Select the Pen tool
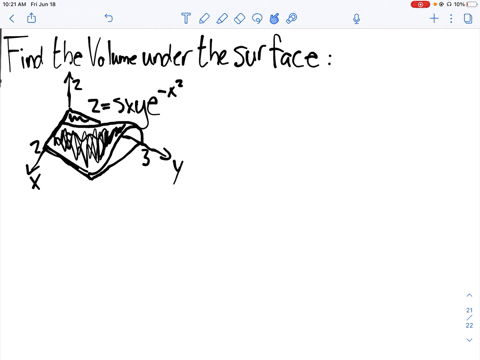This screenshot has width=480, height=360. pyautogui.click(x=204, y=18)
